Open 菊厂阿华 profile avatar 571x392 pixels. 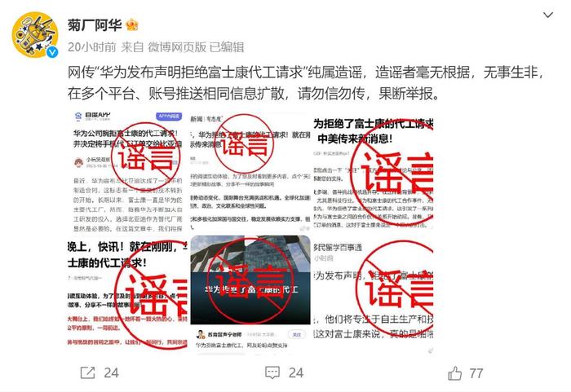35,34
